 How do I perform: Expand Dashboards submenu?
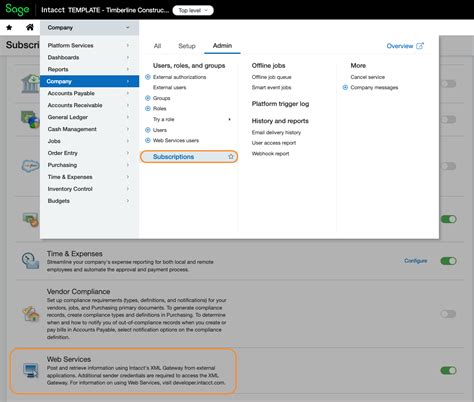pyautogui.click(x=128, y=57)
